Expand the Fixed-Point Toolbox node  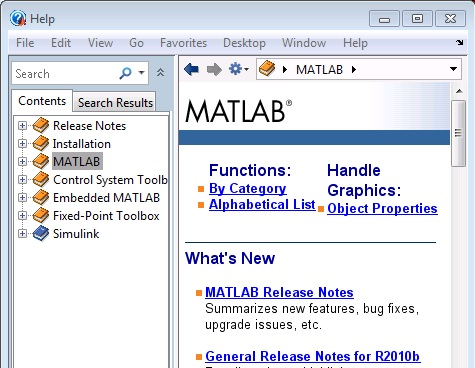[22, 216]
